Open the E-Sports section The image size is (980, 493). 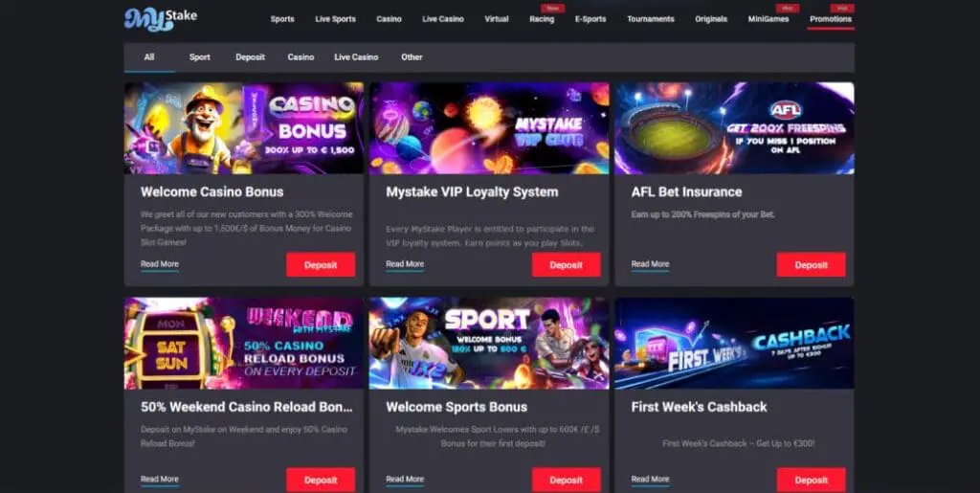[590, 19]
